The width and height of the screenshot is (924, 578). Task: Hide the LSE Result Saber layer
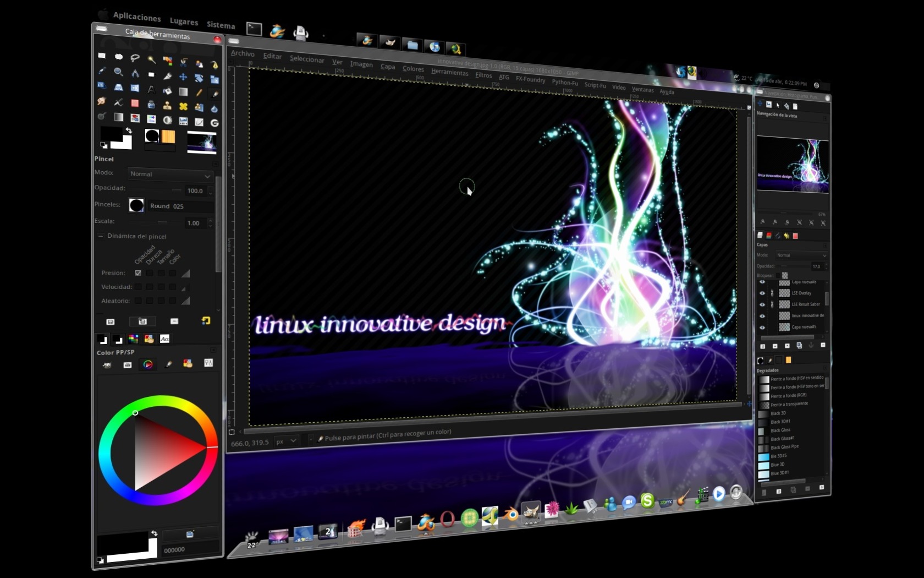(x=762, y=304)
